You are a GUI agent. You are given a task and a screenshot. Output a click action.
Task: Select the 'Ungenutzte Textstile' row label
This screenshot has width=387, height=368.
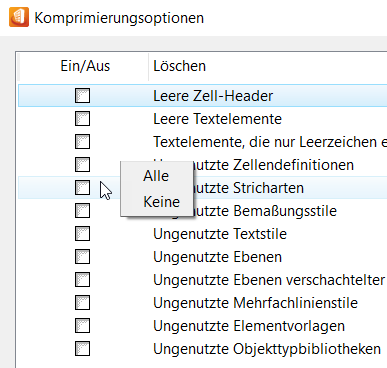point(220,234)
